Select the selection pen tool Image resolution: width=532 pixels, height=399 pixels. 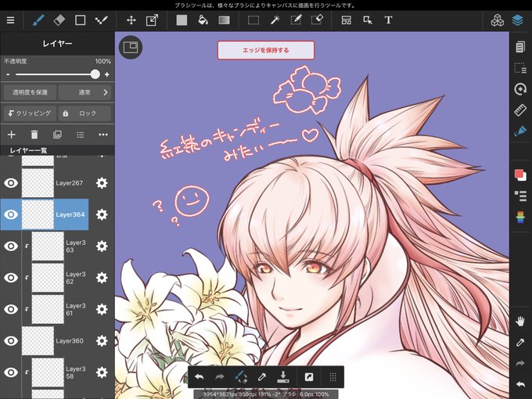[296, 20]
